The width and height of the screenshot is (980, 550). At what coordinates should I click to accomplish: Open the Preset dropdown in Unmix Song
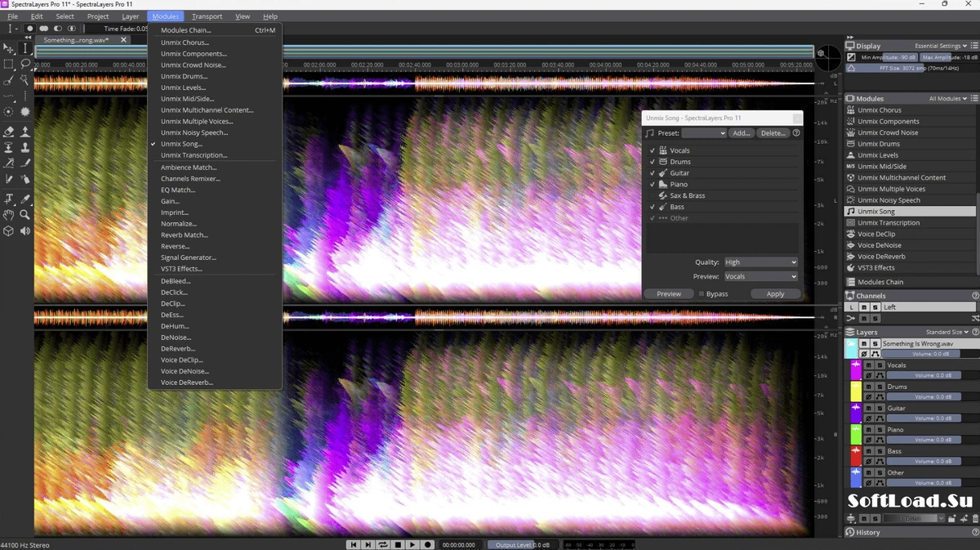(704, 132)
